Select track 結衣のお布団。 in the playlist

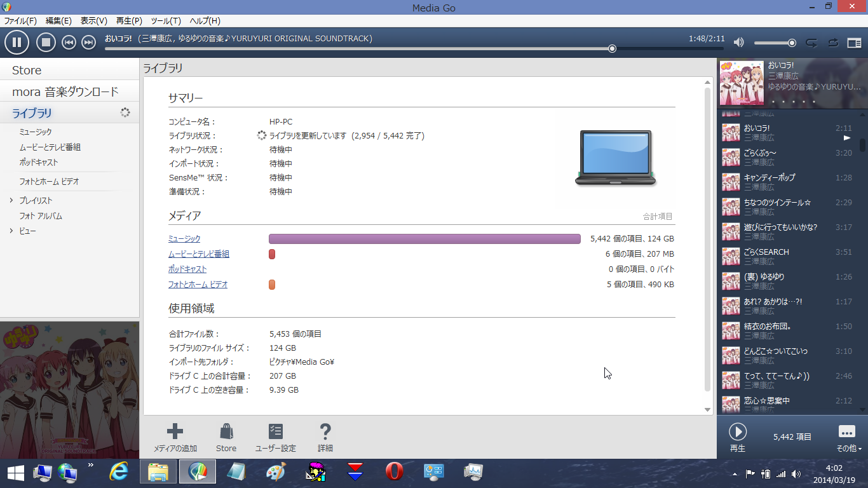click(787, 330)
